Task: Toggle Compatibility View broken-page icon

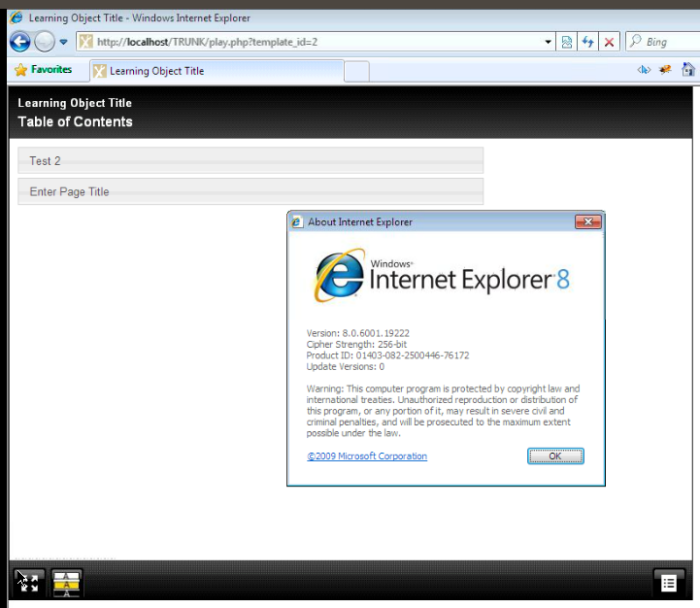Action: [567, 42]
